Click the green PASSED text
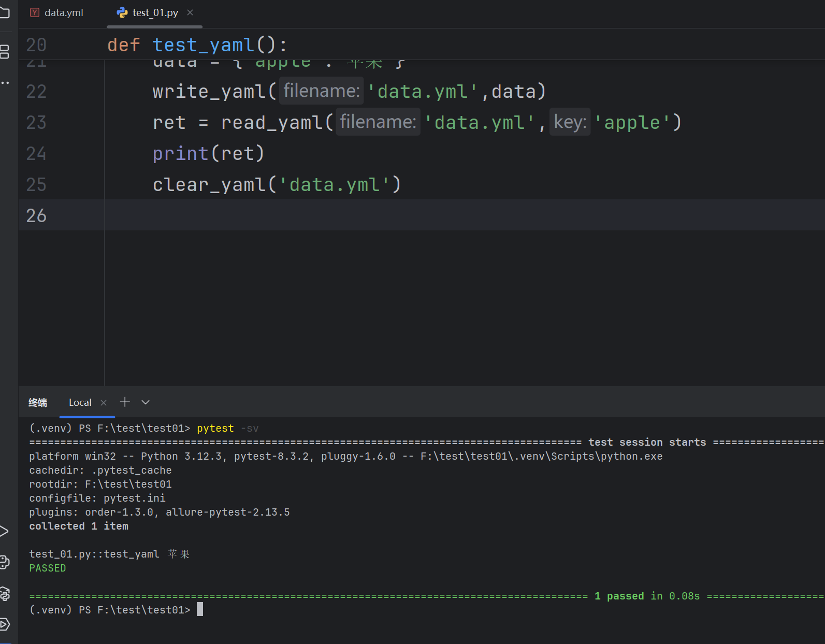825x644 pixels. pos(48,568)
